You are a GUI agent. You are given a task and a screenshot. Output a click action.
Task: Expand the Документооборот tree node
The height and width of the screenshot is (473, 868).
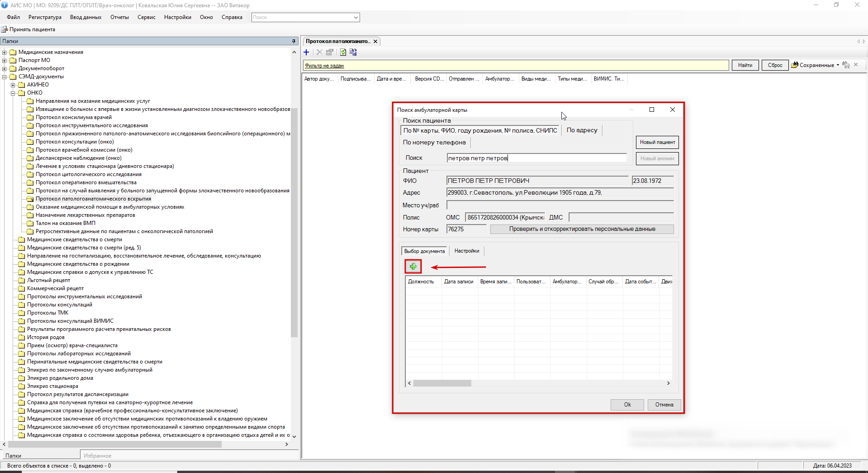(5, 69)
